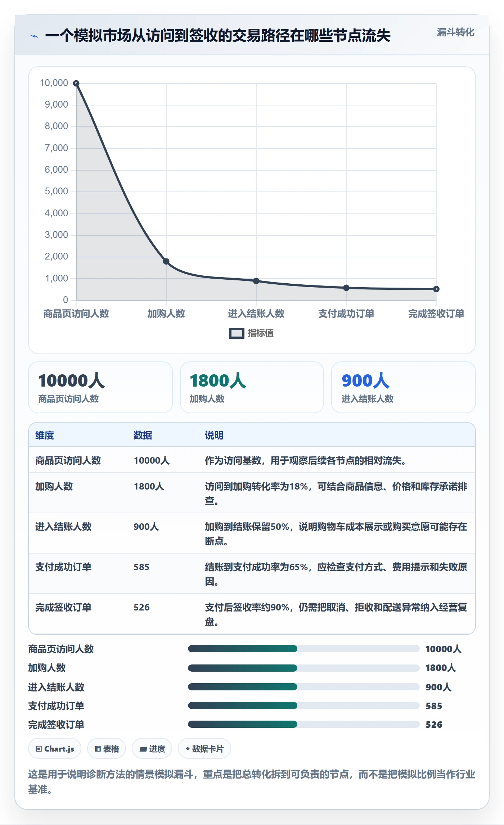Click 完成签收订单 in the table's first column
This screenshot has width=504, height=825.
point(63,607)
